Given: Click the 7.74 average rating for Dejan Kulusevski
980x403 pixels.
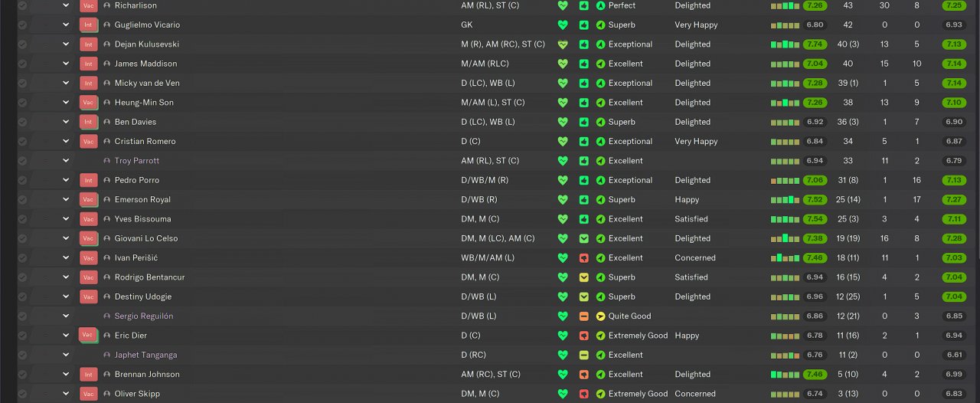Looking at the screenshot, I should pos(815,44).
